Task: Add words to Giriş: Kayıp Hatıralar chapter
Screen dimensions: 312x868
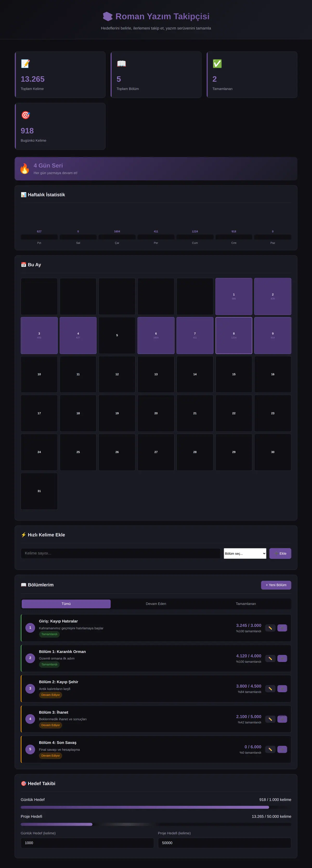Action: (282, 628)
